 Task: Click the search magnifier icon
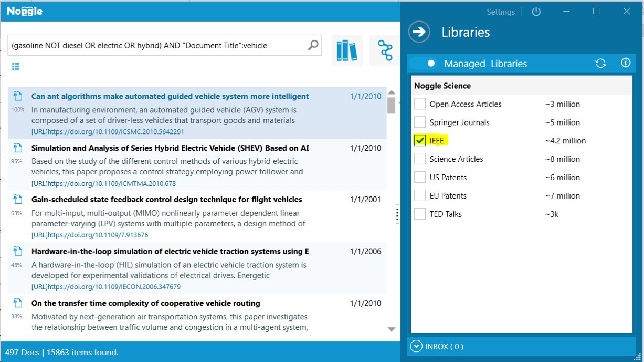point(313,45)
